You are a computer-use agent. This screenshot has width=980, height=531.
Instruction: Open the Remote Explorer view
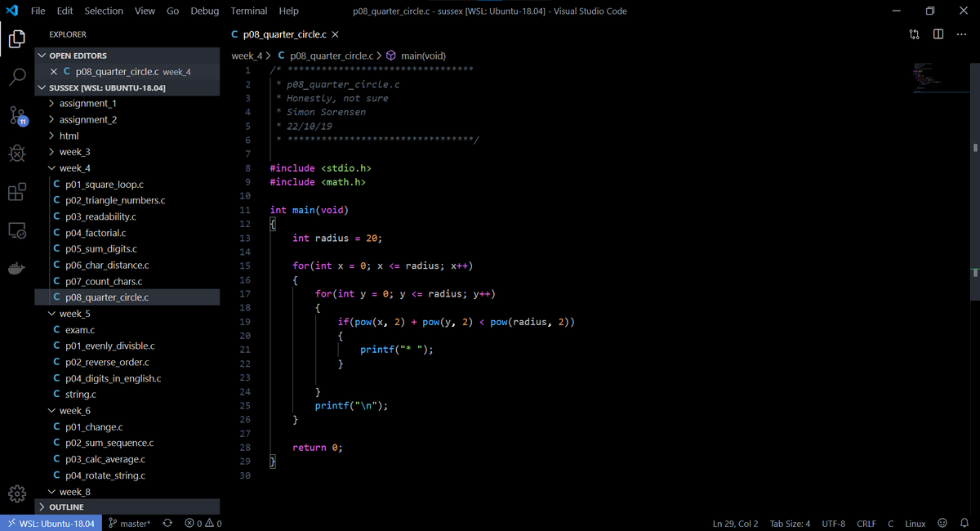pos(17,230)
